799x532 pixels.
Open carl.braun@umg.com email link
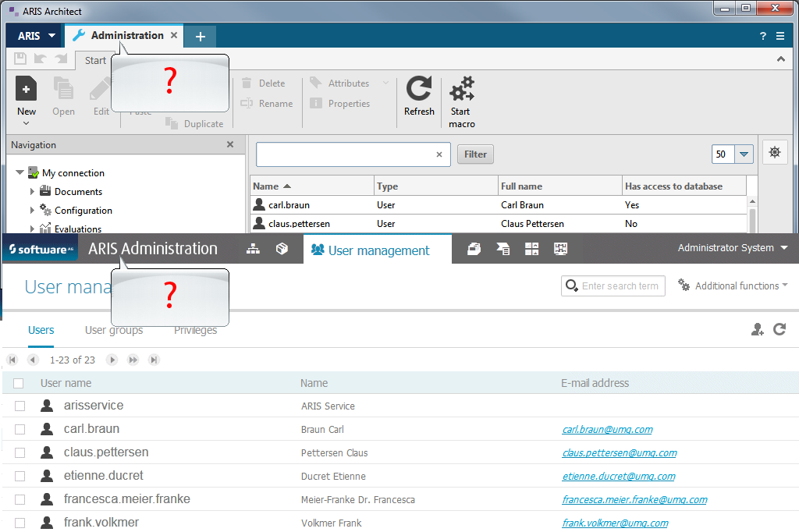(607, 429)
